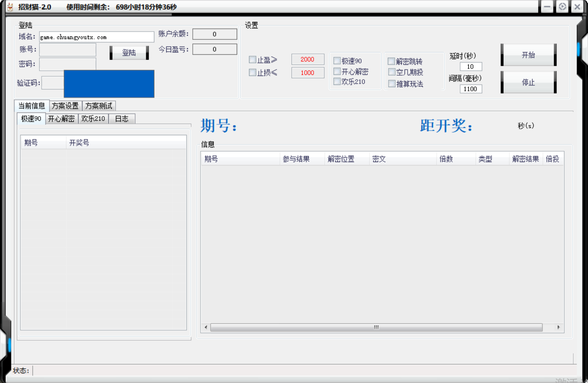Open the 方案测试 tab
This screenshot has height=383, width=588.
(x=99, y=106)
